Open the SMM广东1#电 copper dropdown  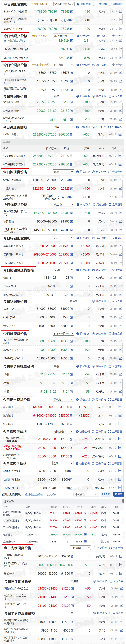click(64, 4)
